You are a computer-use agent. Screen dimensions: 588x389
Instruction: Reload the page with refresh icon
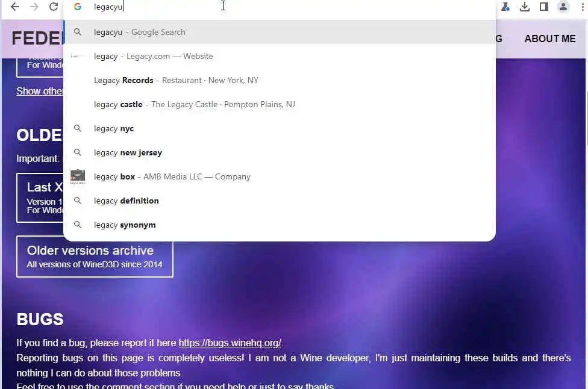click(54, 7)
